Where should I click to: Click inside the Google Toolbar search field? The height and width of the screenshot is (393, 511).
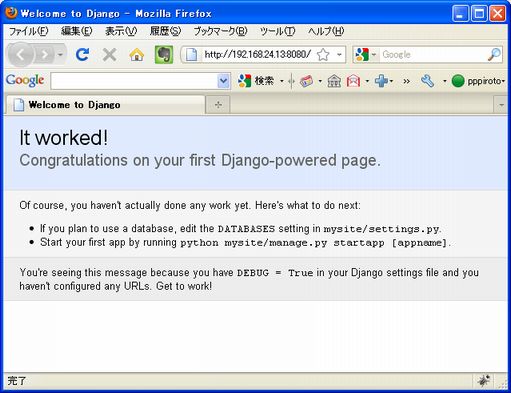[x=134, y=81]
